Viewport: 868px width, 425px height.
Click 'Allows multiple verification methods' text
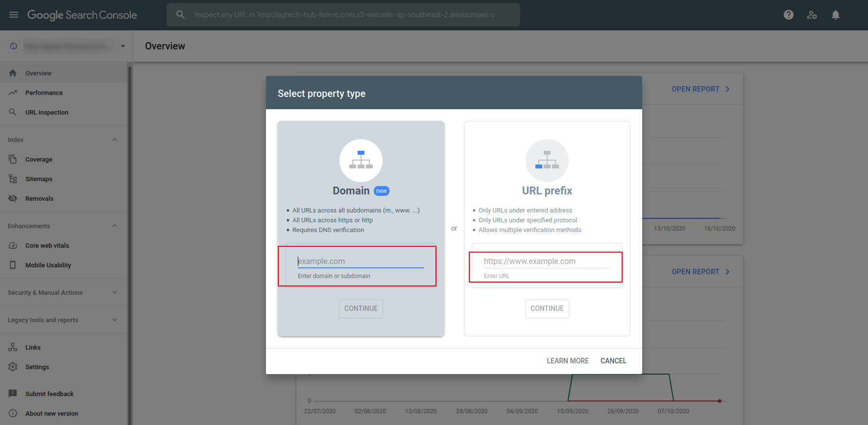(530, 230)
